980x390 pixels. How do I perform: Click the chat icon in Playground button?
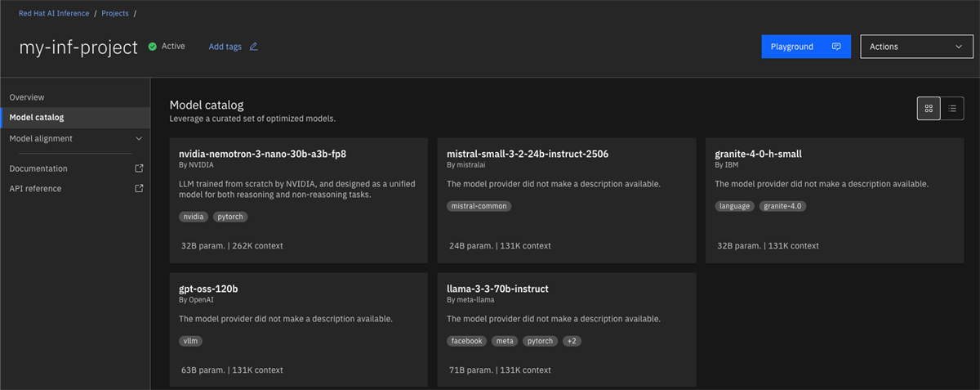(x=836, y=47)
